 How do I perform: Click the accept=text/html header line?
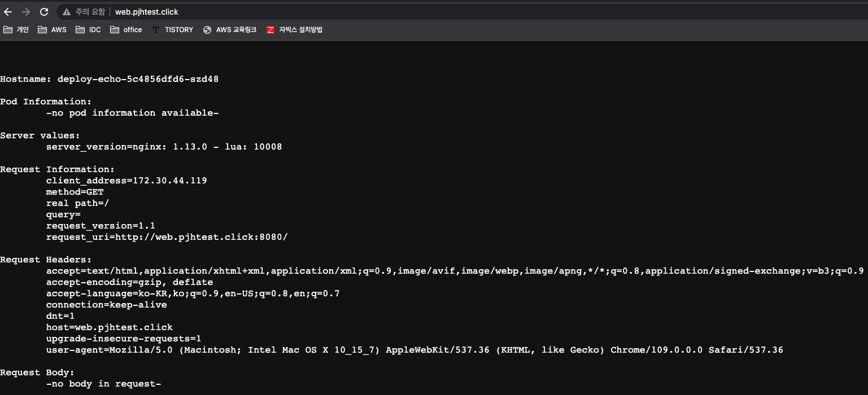(x=455, y=271)
